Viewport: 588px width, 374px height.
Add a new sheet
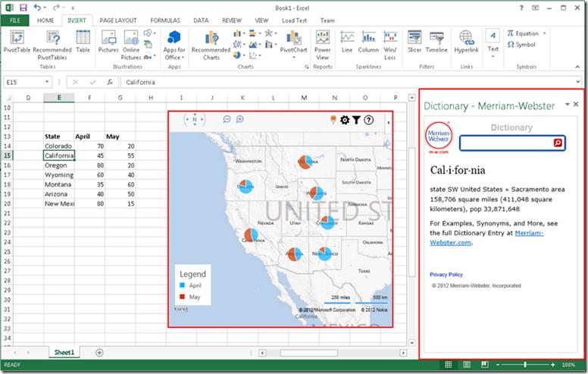99,352
